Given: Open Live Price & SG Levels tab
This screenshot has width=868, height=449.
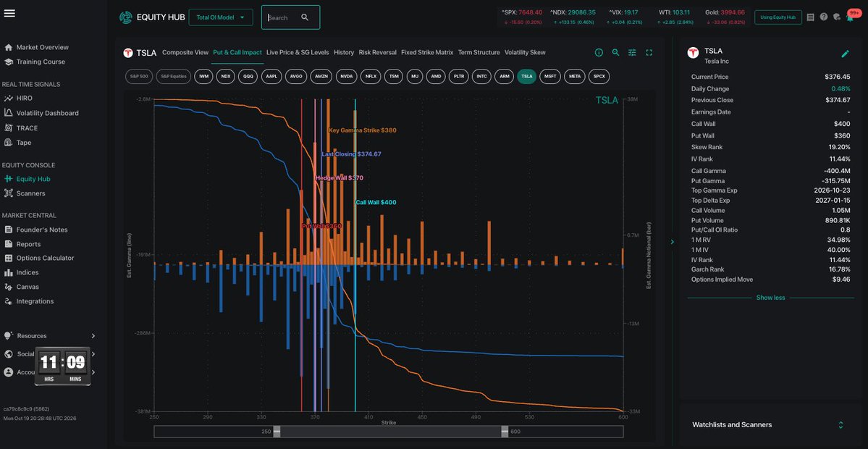Looking at the screenshot, I should point(298,53).
